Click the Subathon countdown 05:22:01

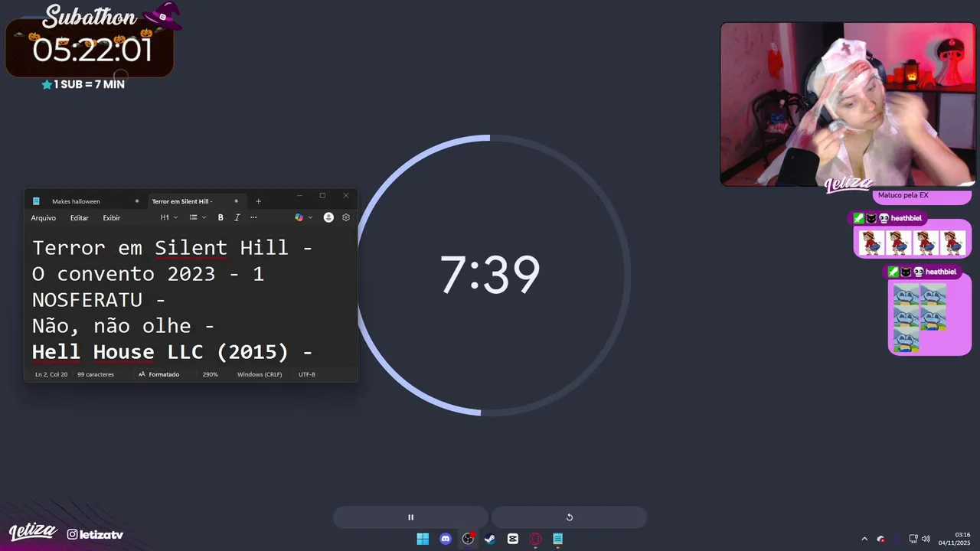click(x=92, y=51)
